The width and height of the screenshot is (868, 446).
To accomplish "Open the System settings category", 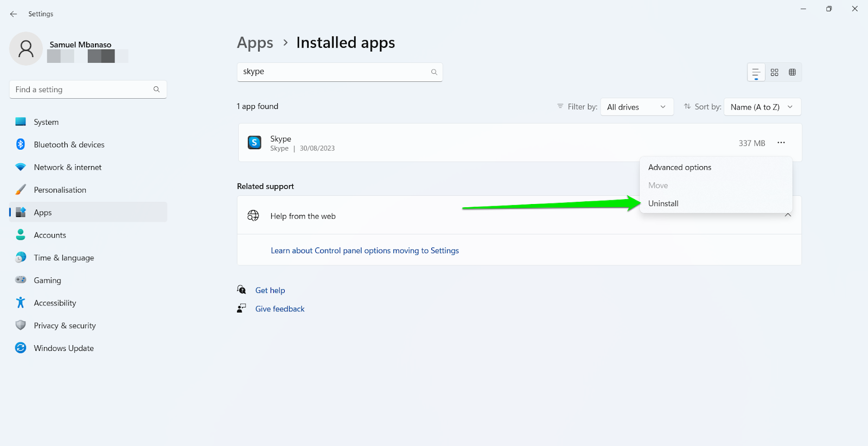I will click(88, 122).
